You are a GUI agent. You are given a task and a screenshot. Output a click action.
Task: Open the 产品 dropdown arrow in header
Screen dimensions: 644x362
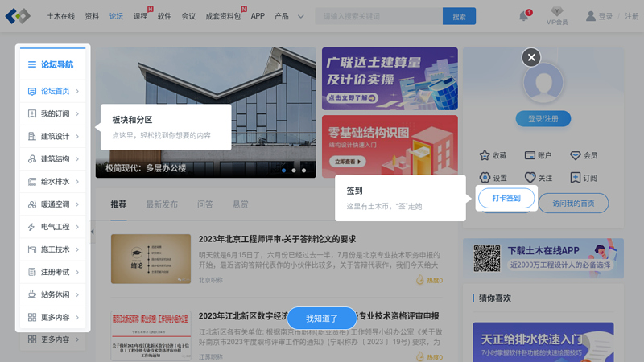(300, 16)
